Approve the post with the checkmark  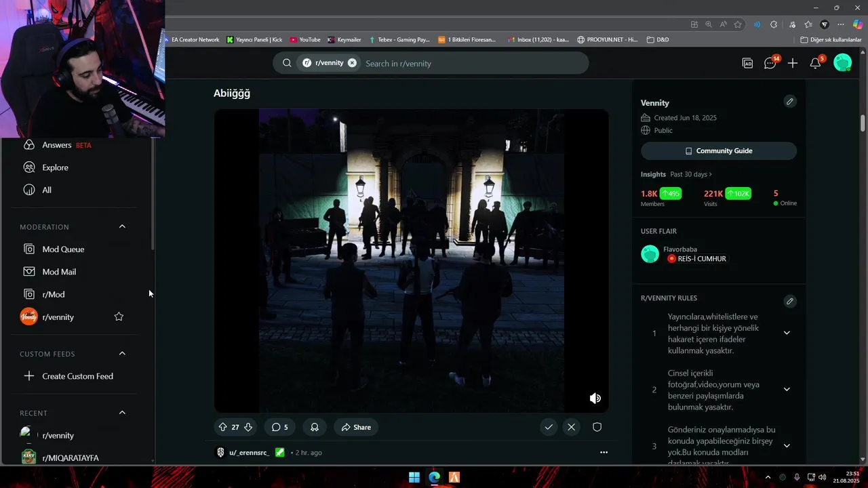549,427
